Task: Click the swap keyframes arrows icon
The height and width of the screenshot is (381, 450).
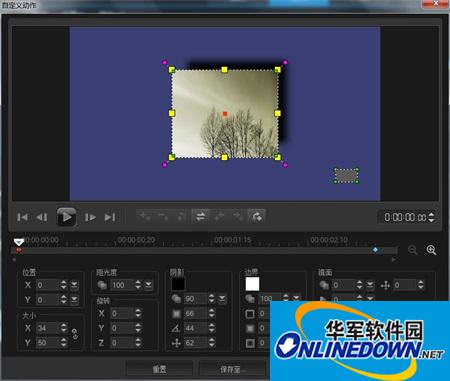Action: point(200,217)
